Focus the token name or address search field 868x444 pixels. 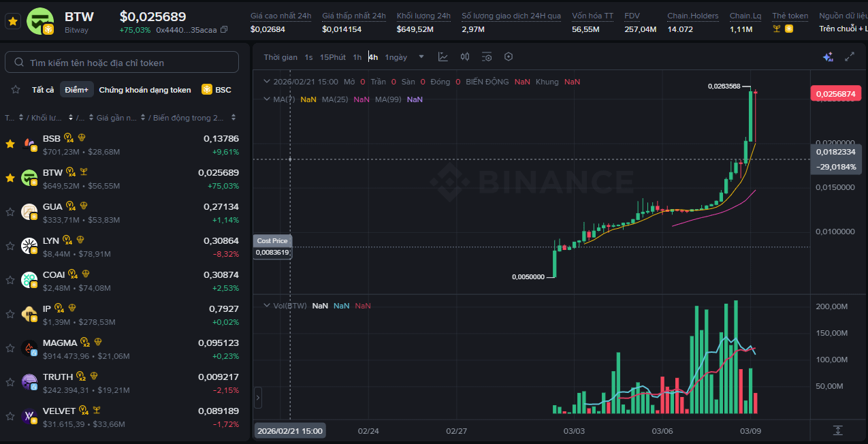[122, 62]
